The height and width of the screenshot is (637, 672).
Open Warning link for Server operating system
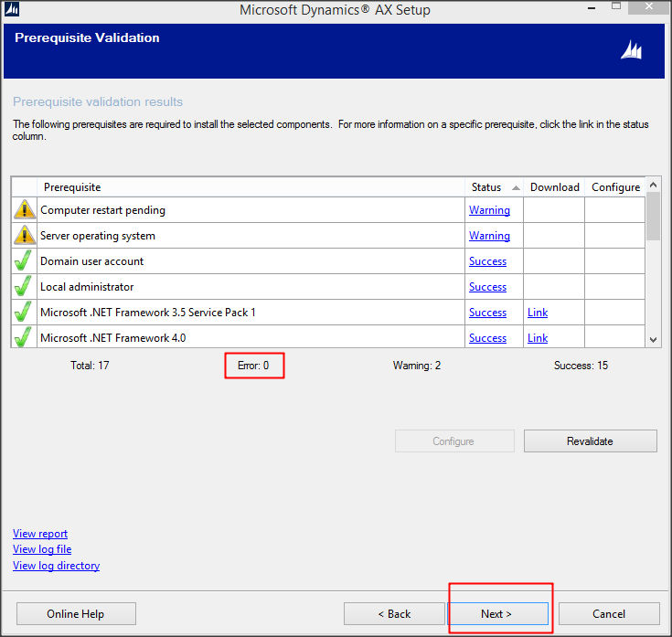pos(489,236)
